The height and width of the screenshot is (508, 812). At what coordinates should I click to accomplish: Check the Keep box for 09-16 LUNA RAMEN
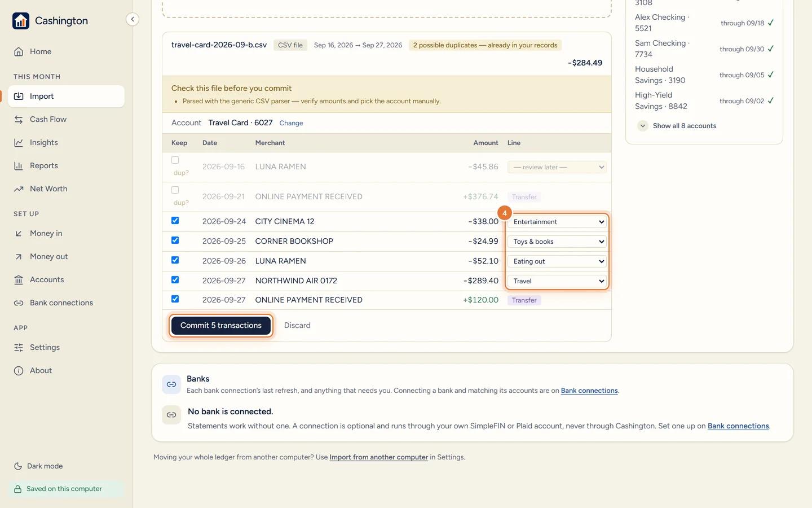(175, 160)
